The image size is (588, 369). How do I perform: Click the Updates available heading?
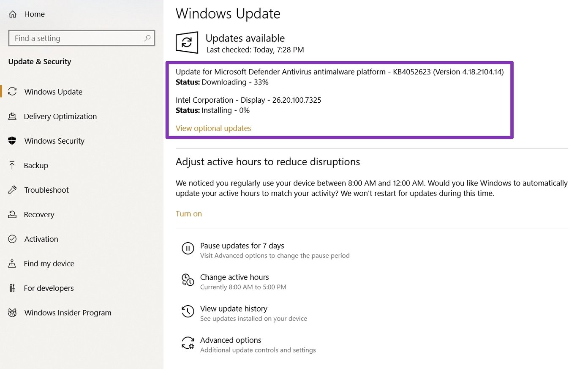(x=245, y=38)
